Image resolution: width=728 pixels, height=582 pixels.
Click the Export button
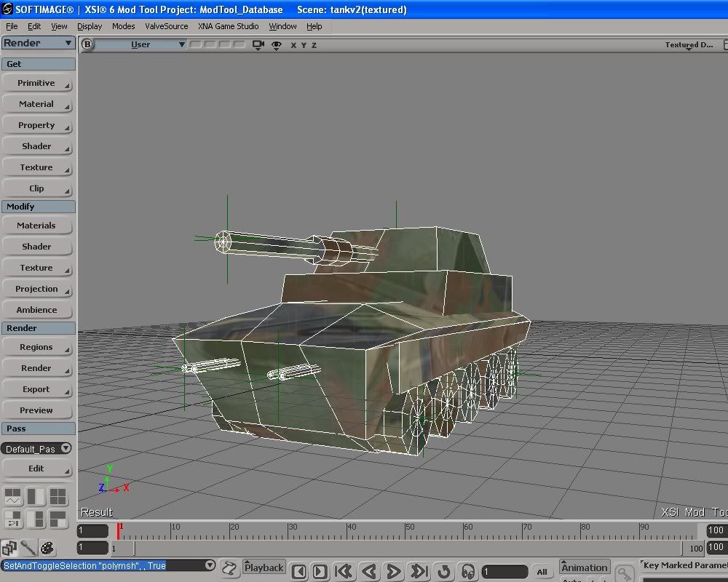pos(36,389)
